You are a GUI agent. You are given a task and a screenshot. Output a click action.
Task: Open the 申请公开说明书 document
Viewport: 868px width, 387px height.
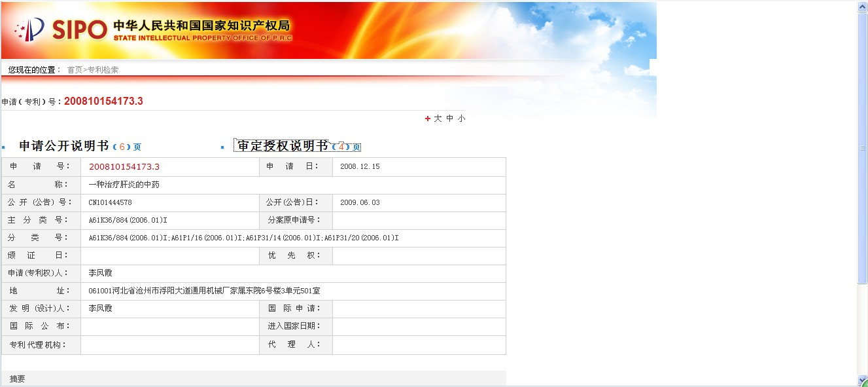click(x=63, y=146)
